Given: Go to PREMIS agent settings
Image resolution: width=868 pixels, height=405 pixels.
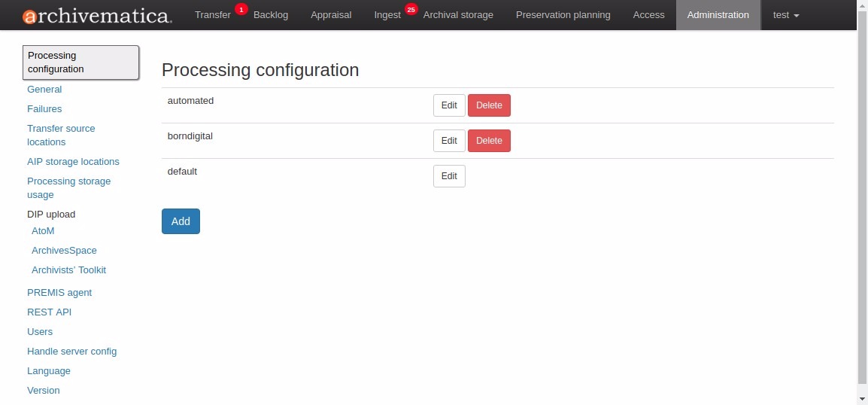Looking at the screenshot, I should (x=59, y=293).
